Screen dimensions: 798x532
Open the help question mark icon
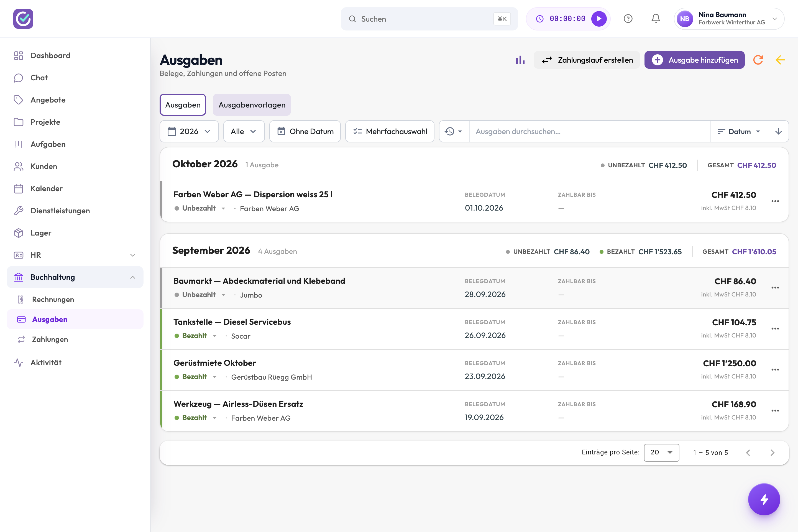pyautogui.click(x=628, y=19)
